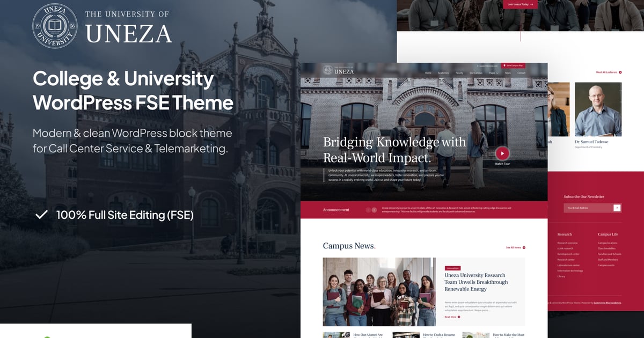Image resolution: width=644 pixels, height=338 pixels.
Task: Click the Department of Chemistry label
Action: coord(588,147)
